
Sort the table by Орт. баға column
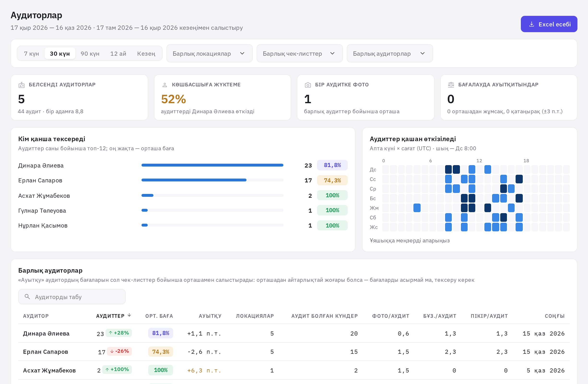159,316
